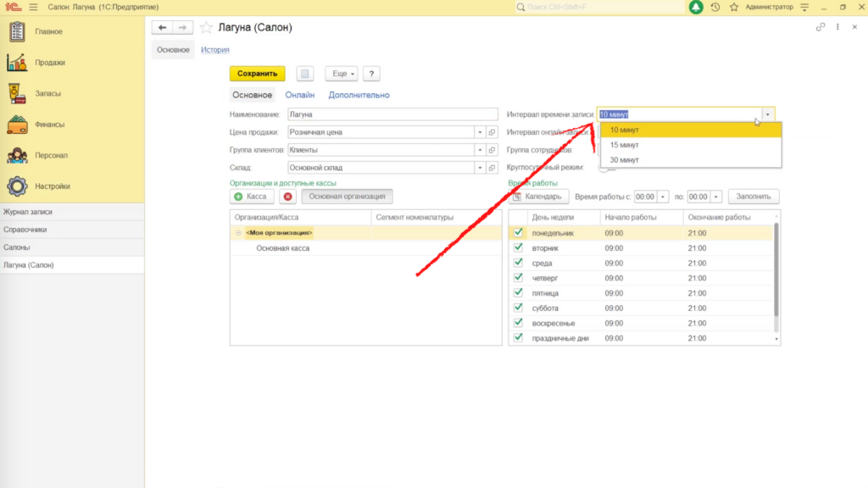Open help with the question mark button
868x488 pixels.
(x=371, y=74)
